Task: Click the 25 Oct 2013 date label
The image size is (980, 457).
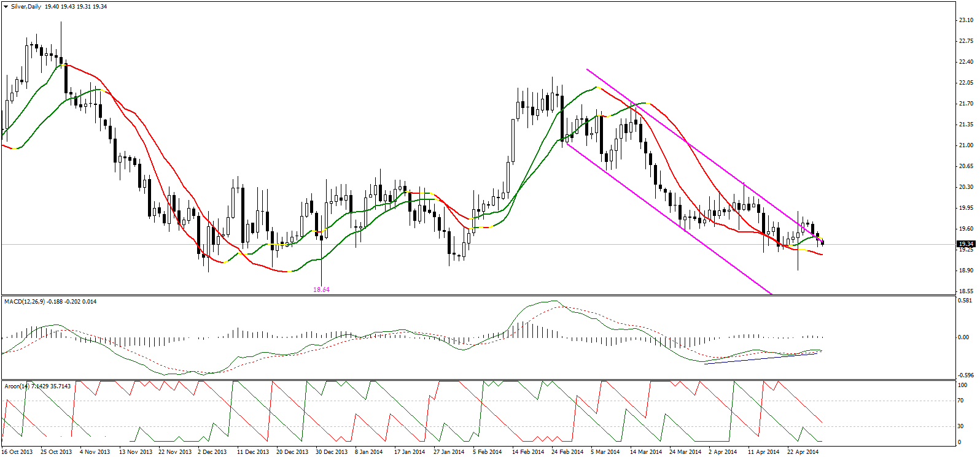Action: pyautogui.click(x=56, y=452)
